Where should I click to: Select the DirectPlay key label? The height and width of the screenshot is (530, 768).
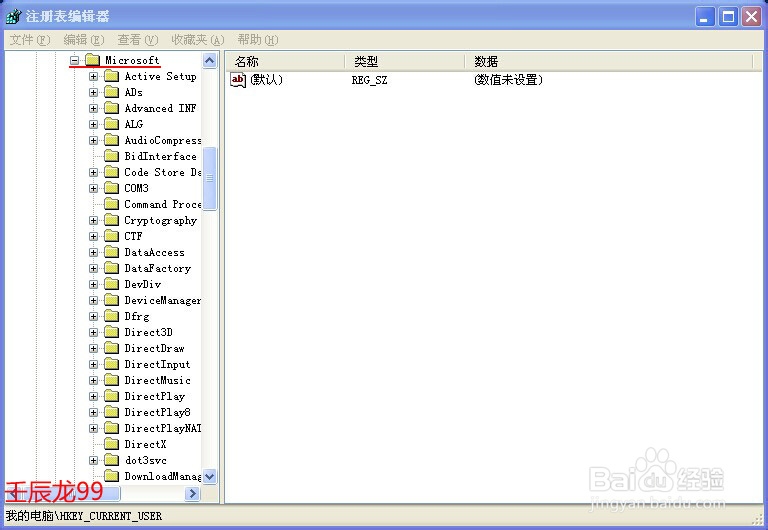tap(155, 396)
